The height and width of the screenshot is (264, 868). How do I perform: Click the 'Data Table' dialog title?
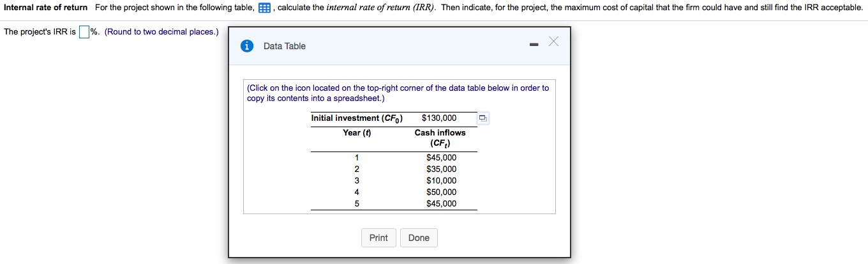(x=285, y=46)
